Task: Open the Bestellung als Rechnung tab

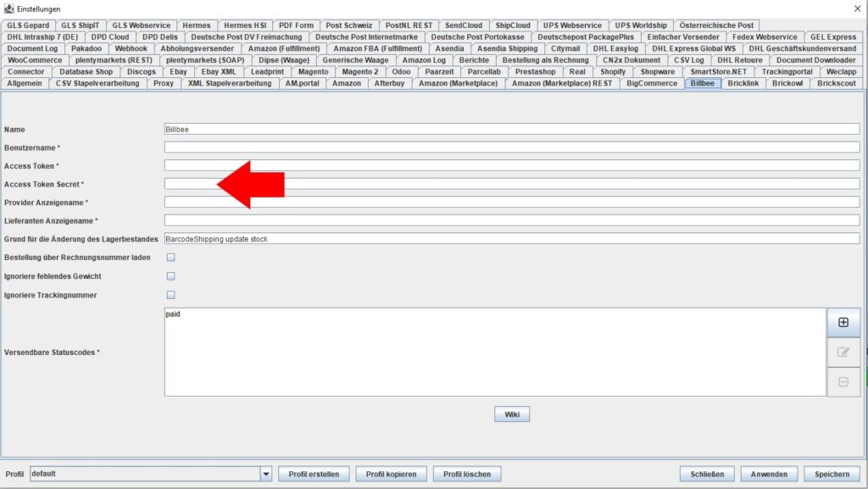Action: [545, 60]
